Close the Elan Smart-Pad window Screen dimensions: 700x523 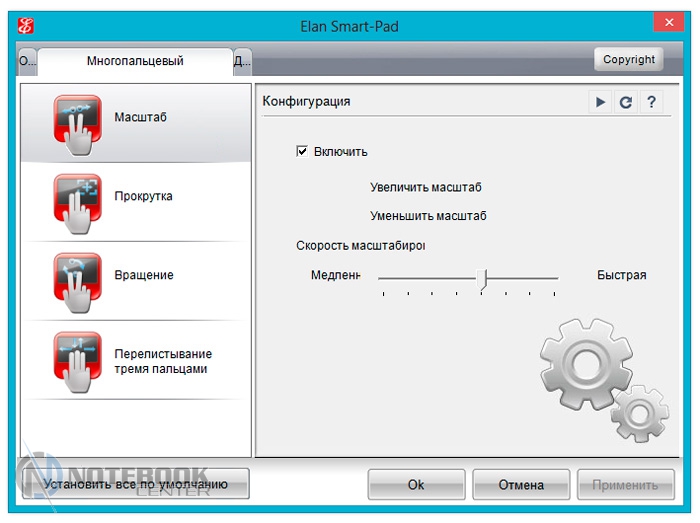(669, 21)
